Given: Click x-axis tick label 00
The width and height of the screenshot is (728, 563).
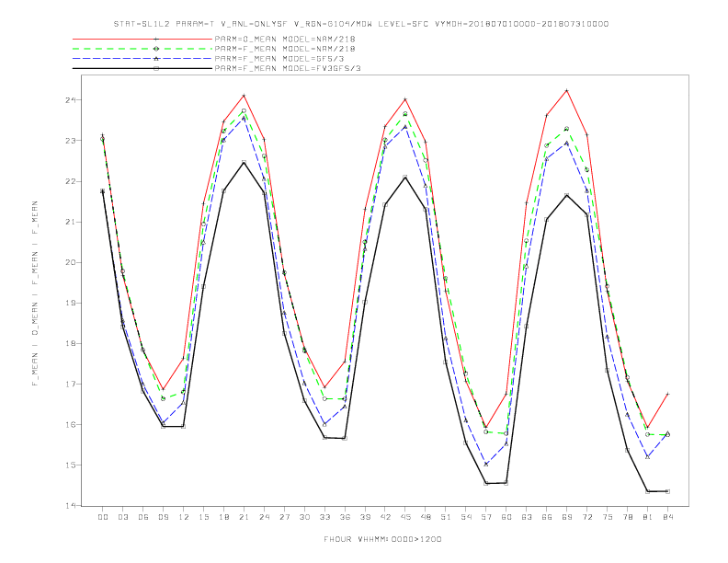Looking at the screenshot, I should tap(103, 517).
